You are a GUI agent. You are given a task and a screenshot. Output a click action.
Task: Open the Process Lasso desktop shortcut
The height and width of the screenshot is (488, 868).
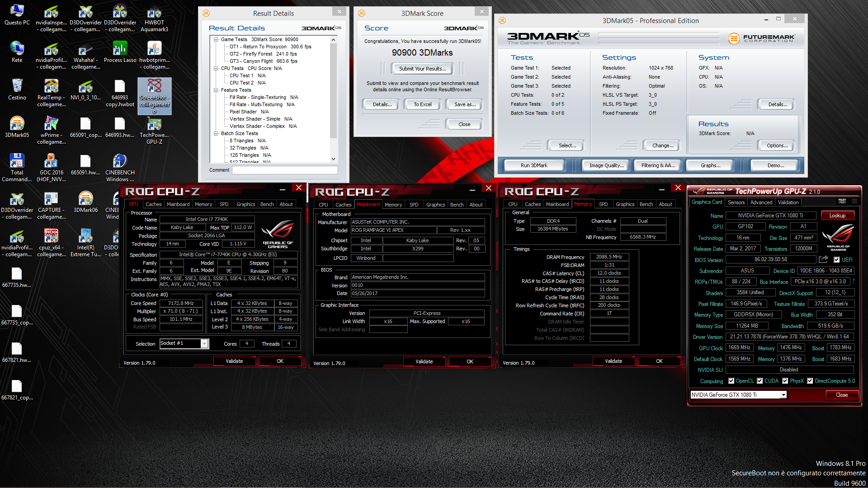click(x=120, y=52)
